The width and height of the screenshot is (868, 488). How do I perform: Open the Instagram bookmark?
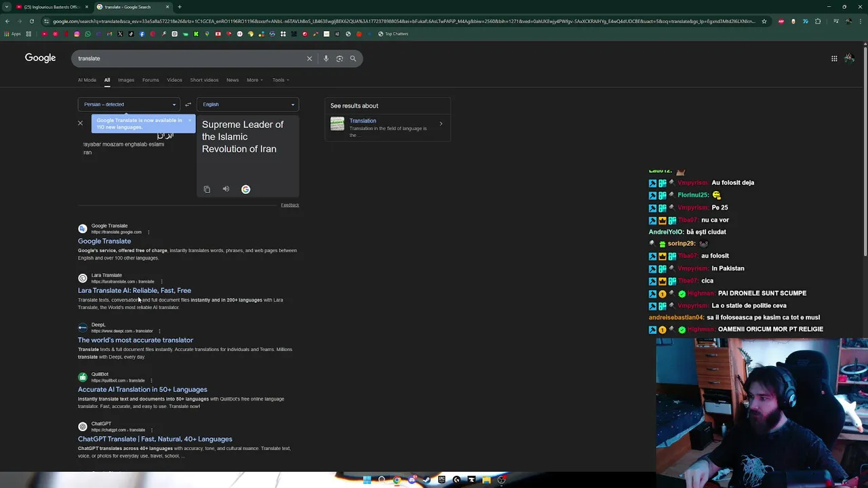tap(77, 34)
